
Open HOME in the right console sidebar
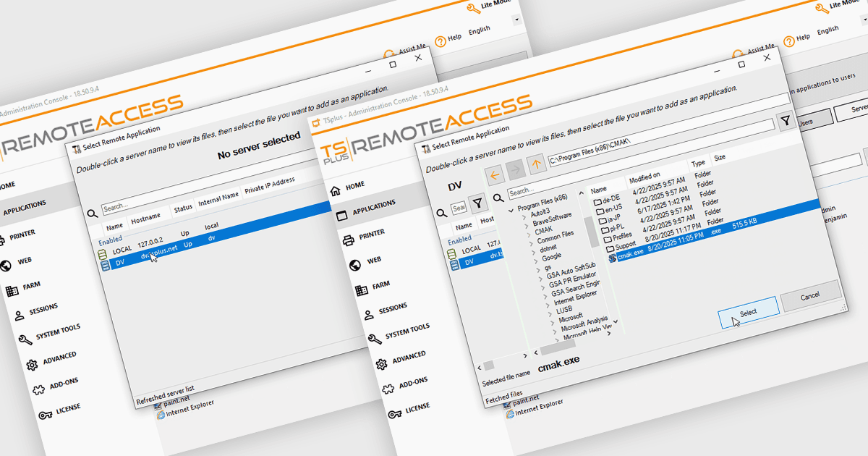(x=355, y=187)
